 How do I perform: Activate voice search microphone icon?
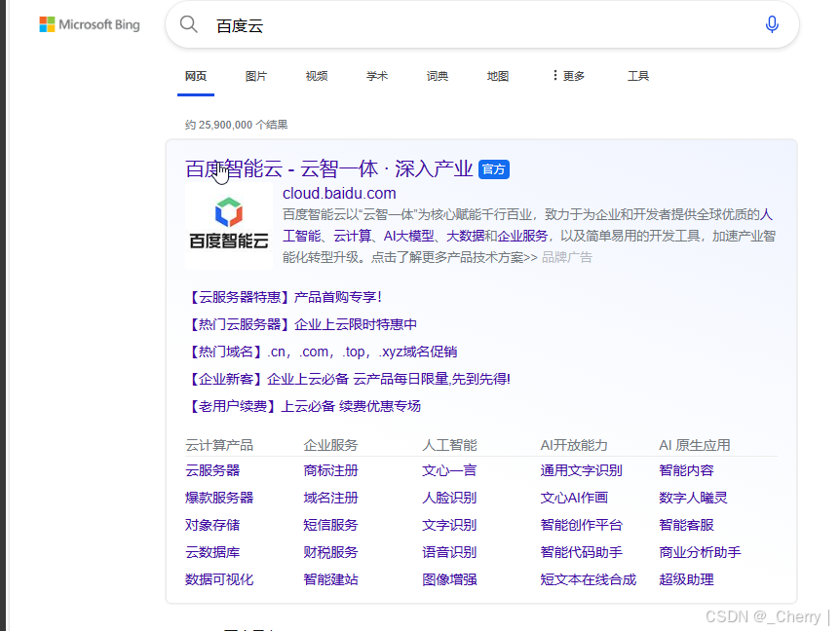tap(772, 24)
